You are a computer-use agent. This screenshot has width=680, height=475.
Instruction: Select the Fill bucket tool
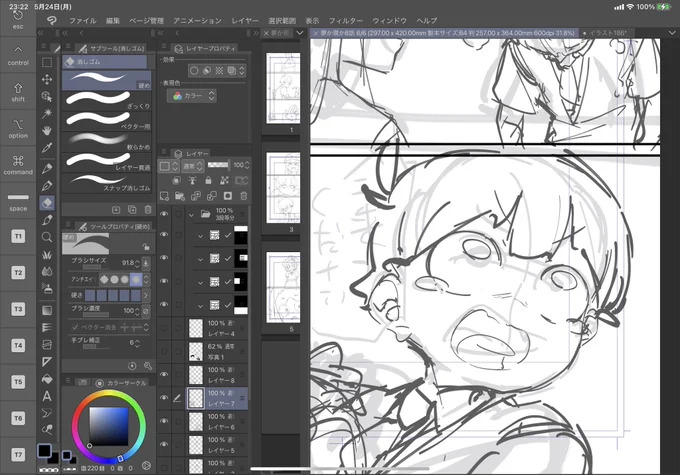click(x=47, y=379)
